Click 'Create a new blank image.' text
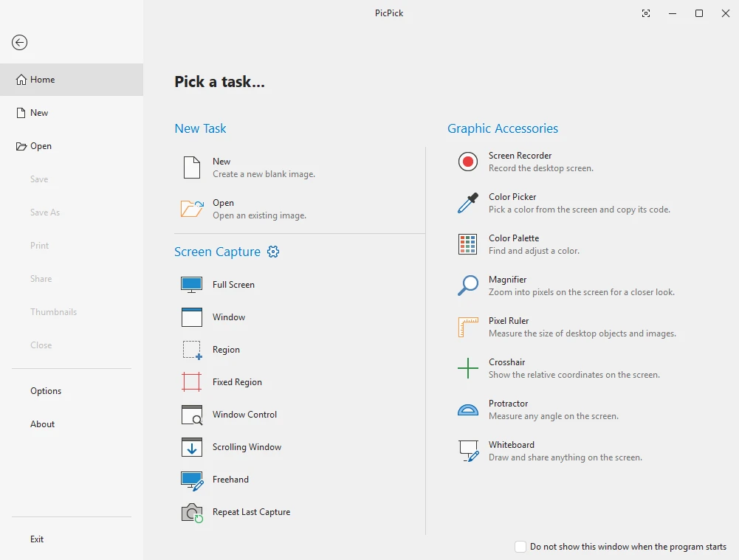The width and height of the screenshot is (739, 560). click(264, 174)
